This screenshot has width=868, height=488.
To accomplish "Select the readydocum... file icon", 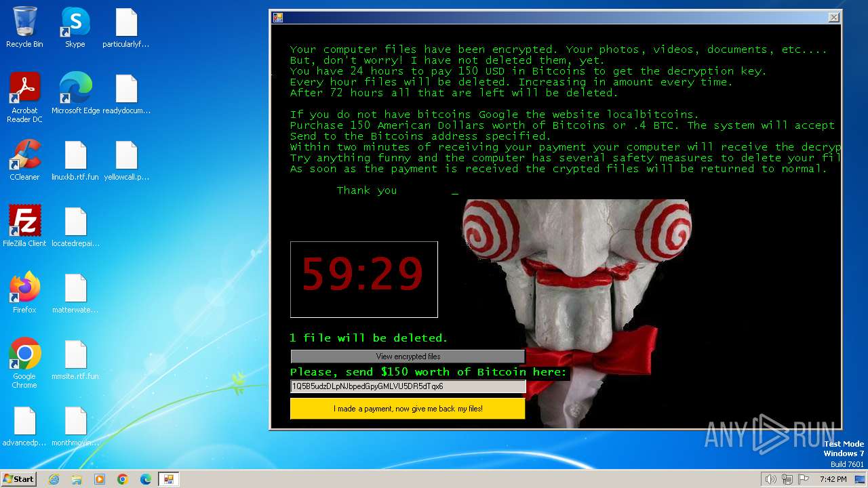I will tap(126, 94).
